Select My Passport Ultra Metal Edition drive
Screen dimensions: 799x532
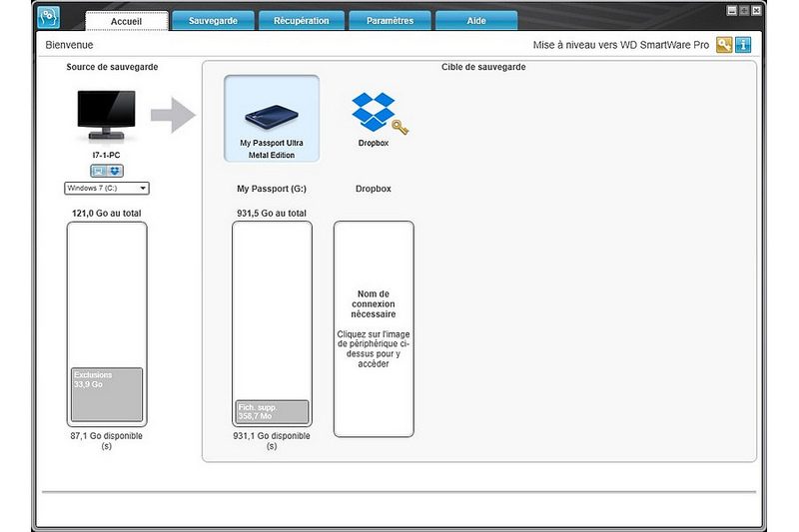(x=272, y=119)
